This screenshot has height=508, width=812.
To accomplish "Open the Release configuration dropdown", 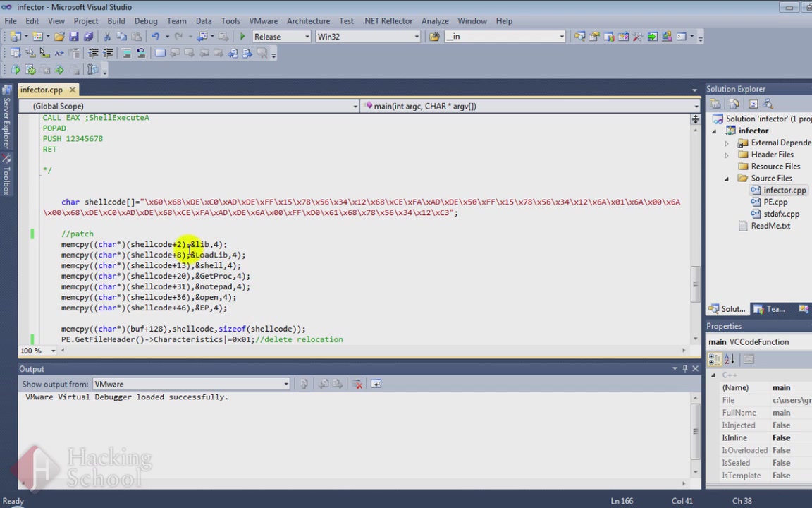I will pos(307,37).
